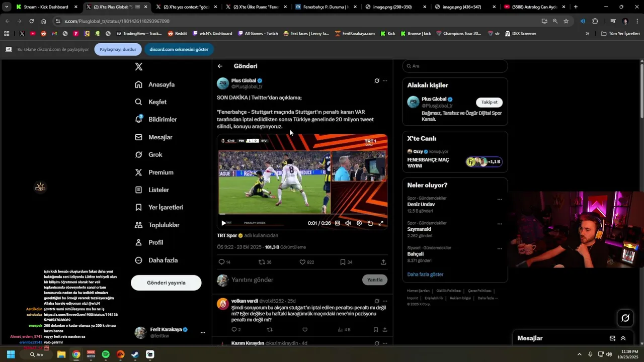Open Ferit Karakaya account menu dots
This screenshot has width=644, height=362.
(203, 332)
